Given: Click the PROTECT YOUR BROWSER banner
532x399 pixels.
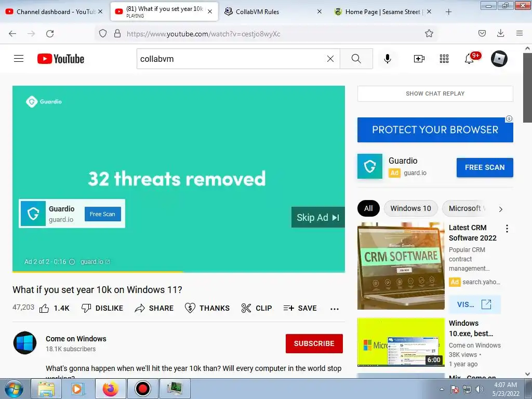Looking at the screenshot, I should coord(435,129).
